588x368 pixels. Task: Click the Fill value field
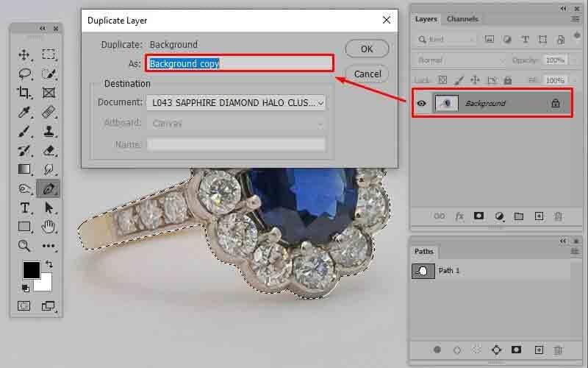[555, 80]
